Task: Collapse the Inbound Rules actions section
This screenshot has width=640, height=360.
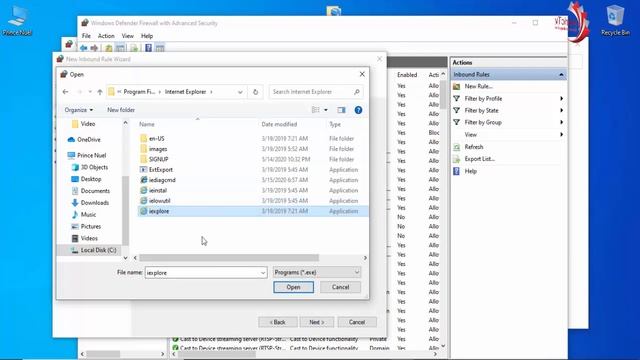Action: [x=561, y=75]
